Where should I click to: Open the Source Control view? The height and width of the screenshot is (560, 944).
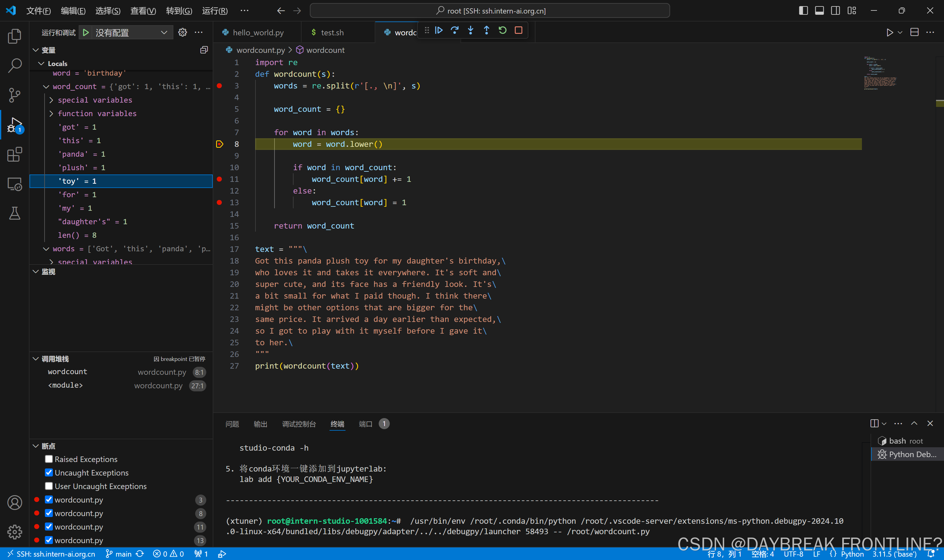pos(15,95)
